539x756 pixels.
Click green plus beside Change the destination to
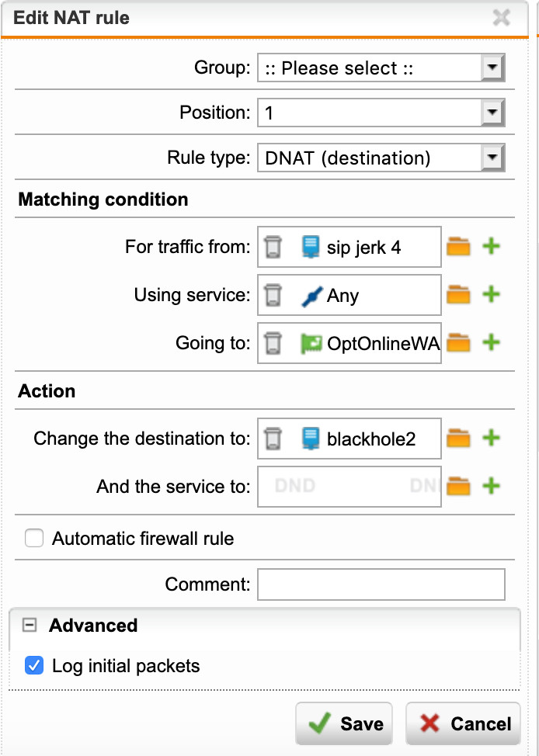click(491, 438)
